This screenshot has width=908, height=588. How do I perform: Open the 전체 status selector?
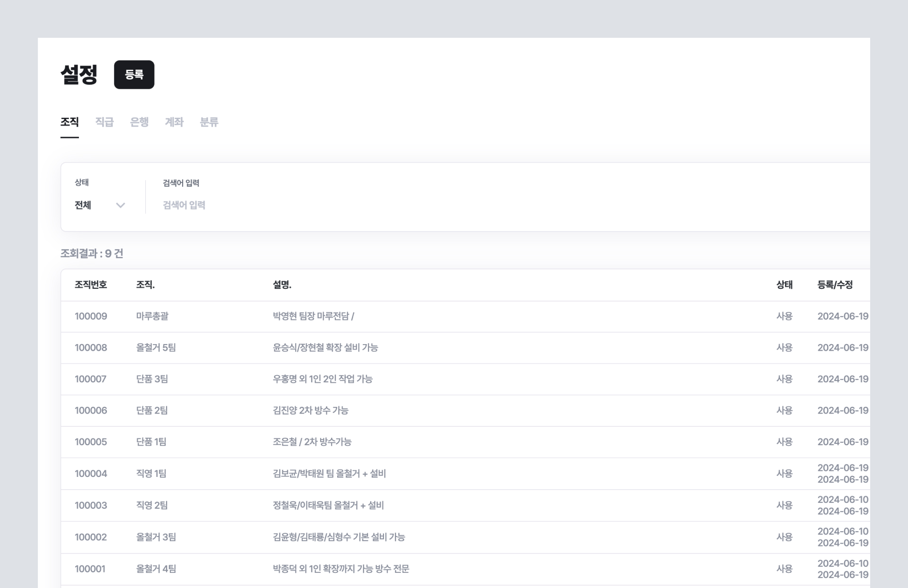coord(83,205)
